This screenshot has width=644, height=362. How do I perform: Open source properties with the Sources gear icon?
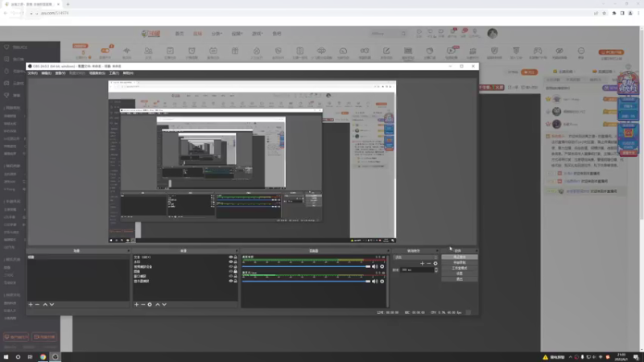click(150, 305)
